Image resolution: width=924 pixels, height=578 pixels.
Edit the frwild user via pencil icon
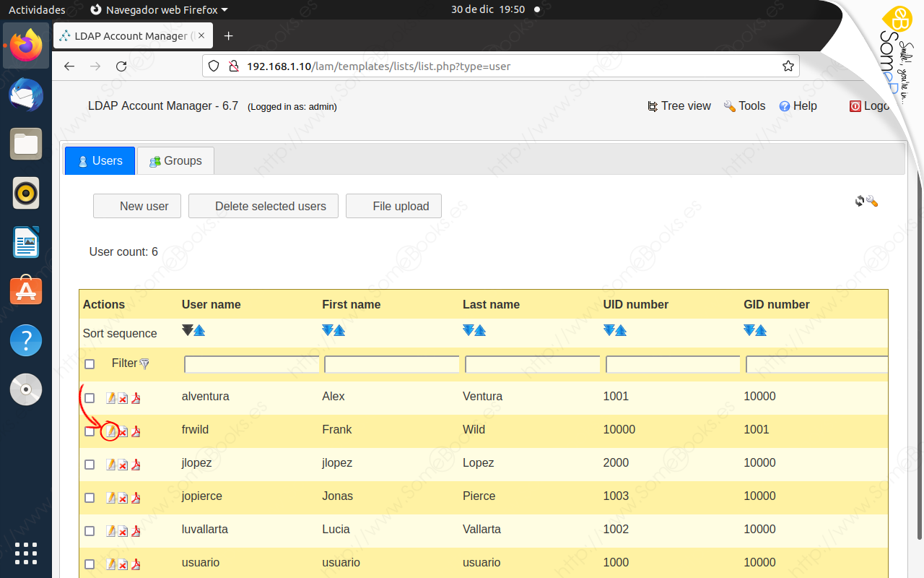pyautogui.click(x=110, y=431)
